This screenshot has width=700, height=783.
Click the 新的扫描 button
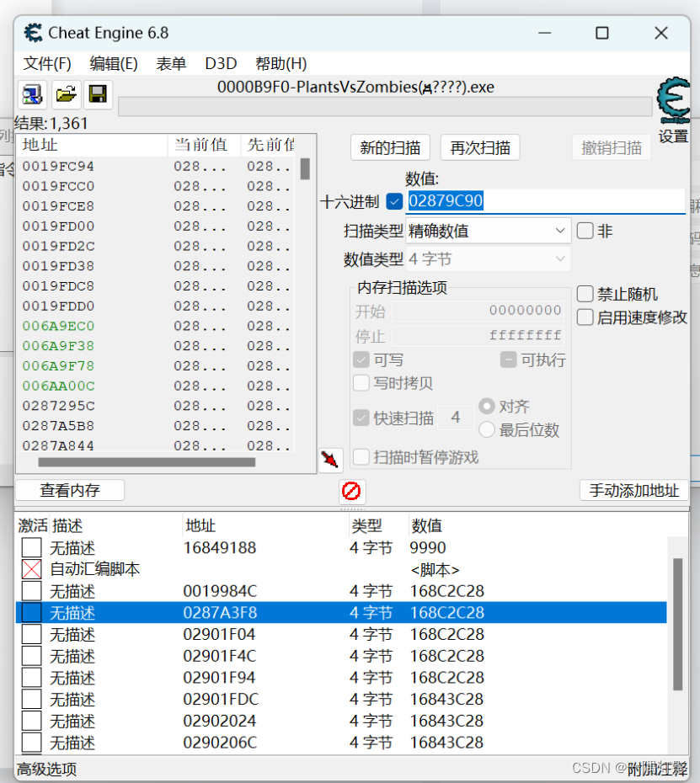coord(390,148)
